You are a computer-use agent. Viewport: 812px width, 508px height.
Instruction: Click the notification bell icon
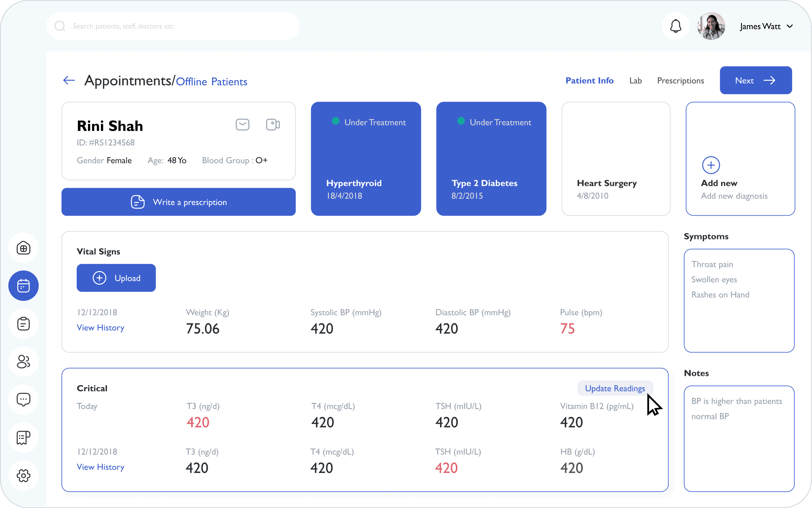(x=675, y=26)
